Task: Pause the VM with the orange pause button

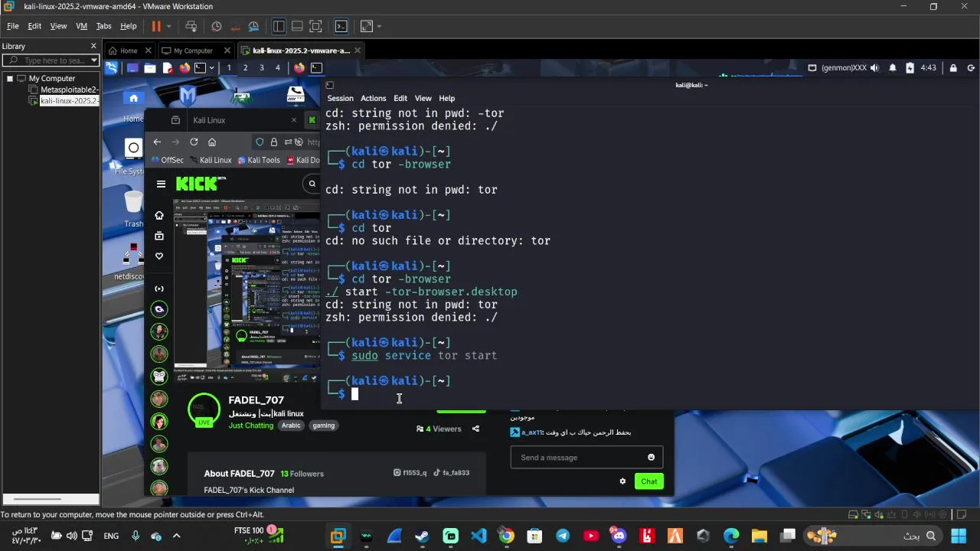Action: [x=156, y=26]
